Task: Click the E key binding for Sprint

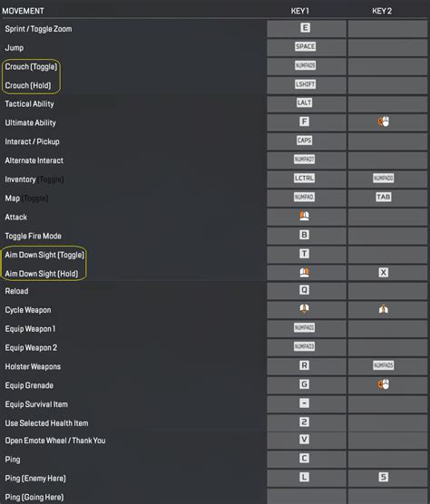Action: (x=305, y=27)
